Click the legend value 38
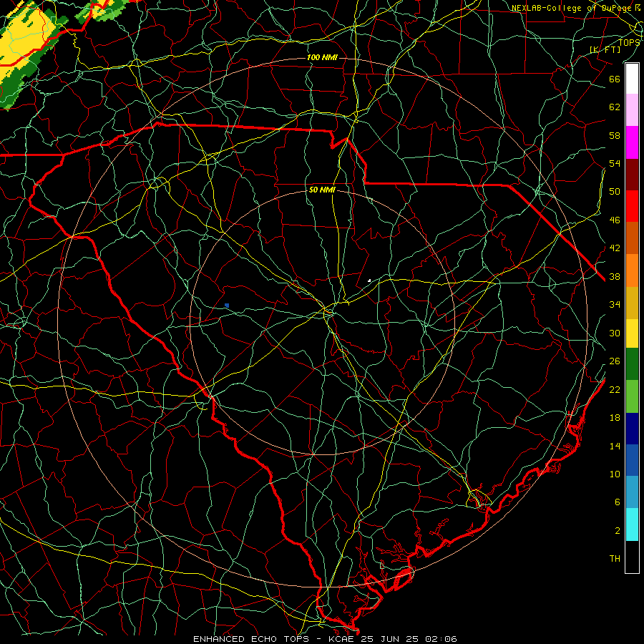 tap(615, 276)
